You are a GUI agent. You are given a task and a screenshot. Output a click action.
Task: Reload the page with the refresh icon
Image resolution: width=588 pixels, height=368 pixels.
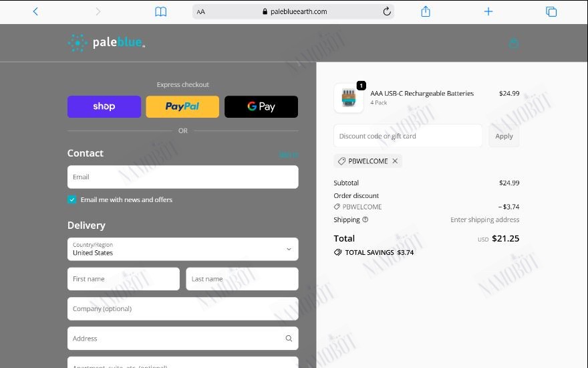[387, 11]
